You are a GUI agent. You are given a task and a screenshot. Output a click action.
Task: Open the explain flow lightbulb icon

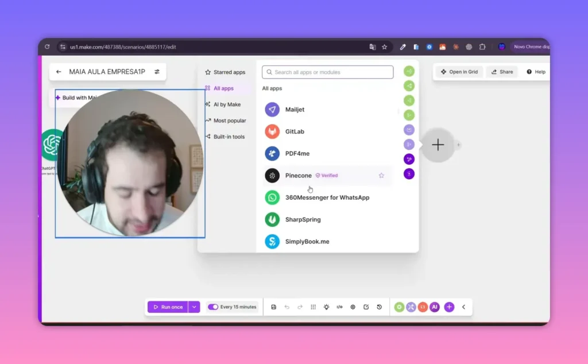coord(326,307)
